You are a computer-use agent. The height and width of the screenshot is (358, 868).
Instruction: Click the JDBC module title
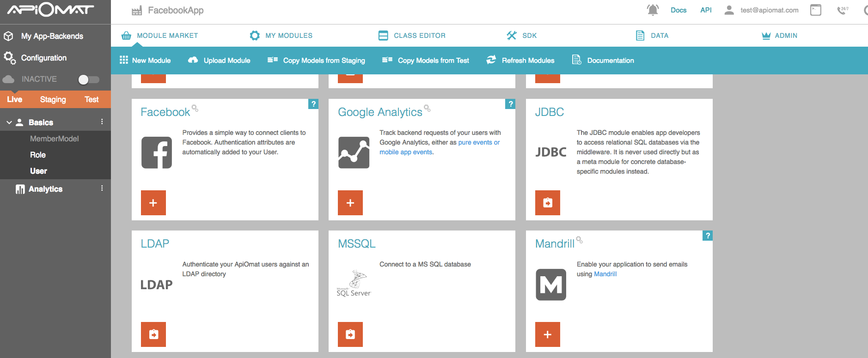coord(550,112)
